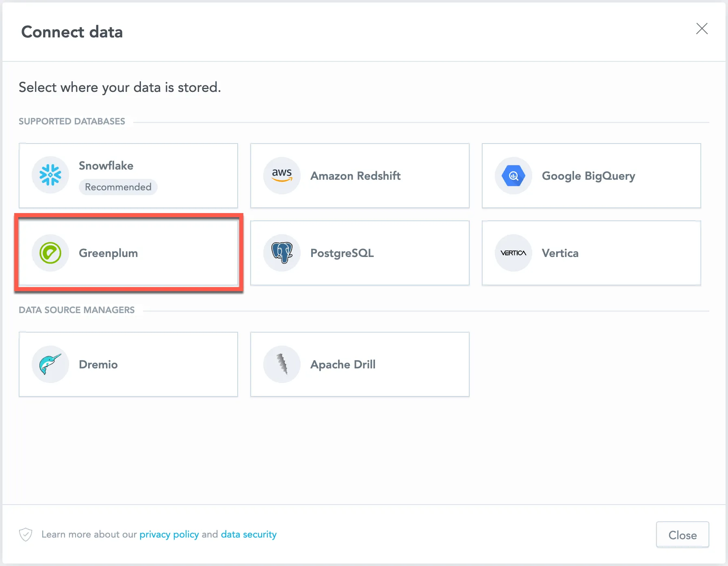Choose the Amazon Redshift label
Image resolution: width=728 pixels, height=566 pixels.
(x=355, y=176)
